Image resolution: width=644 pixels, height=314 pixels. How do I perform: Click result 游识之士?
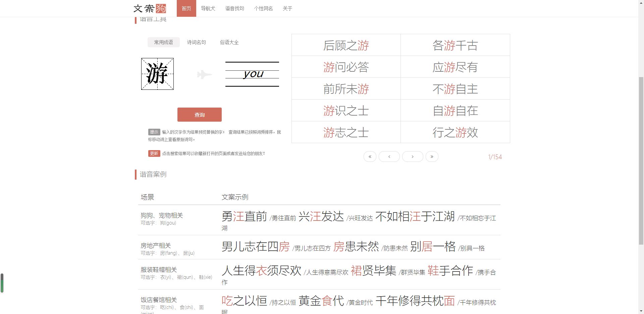(346, 111)
